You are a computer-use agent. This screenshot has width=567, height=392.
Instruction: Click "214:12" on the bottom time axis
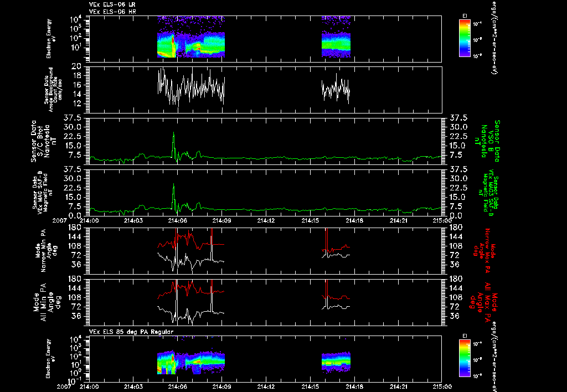point(266,386)
